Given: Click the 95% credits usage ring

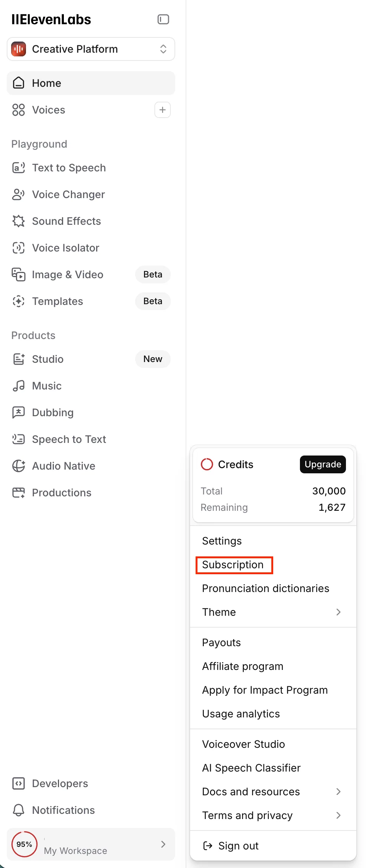Looking at the screenshot, I should (x=24, y=844).
